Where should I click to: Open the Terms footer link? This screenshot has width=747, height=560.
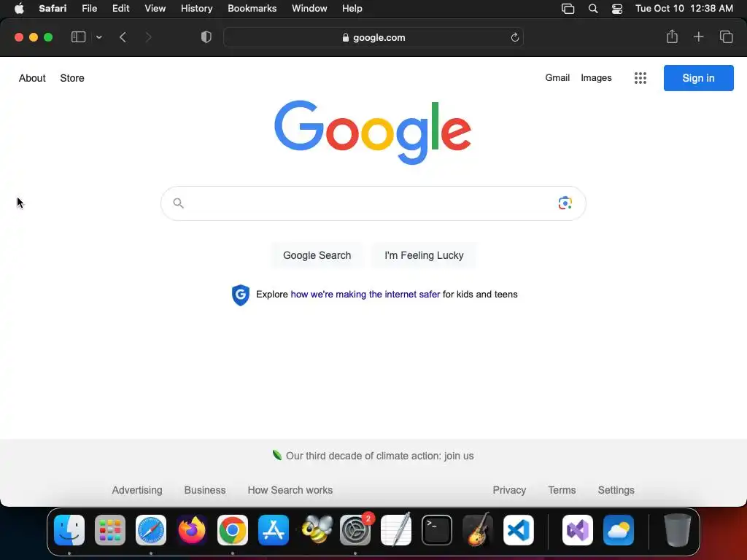[562, 490]
